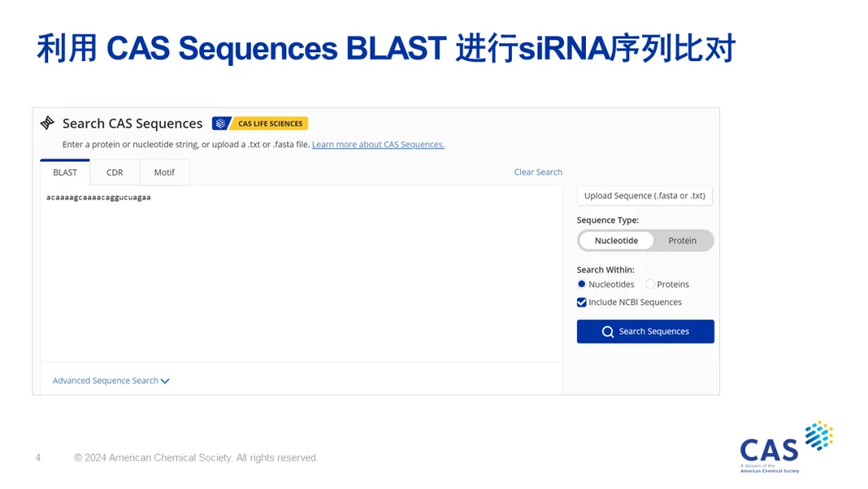Switch to the Motif tab
This screenshot has height=489, width=868.
click(164, 172)
